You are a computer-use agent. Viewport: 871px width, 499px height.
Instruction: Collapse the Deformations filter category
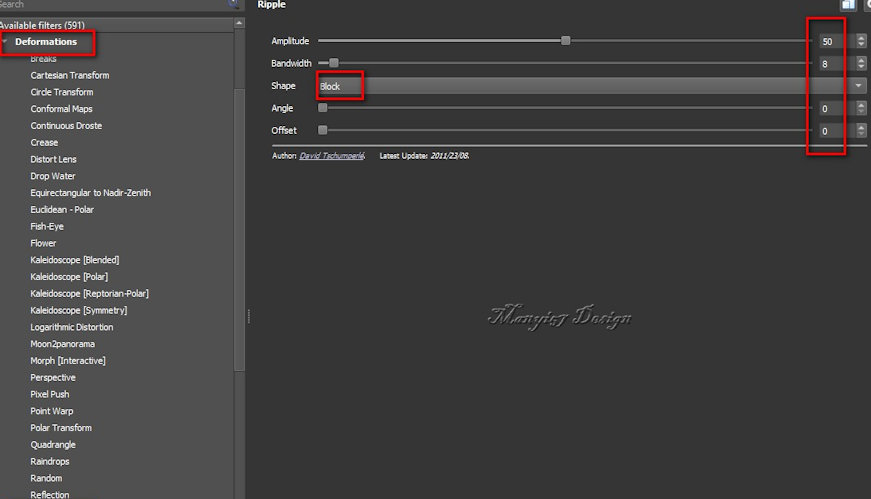point(5,42)
